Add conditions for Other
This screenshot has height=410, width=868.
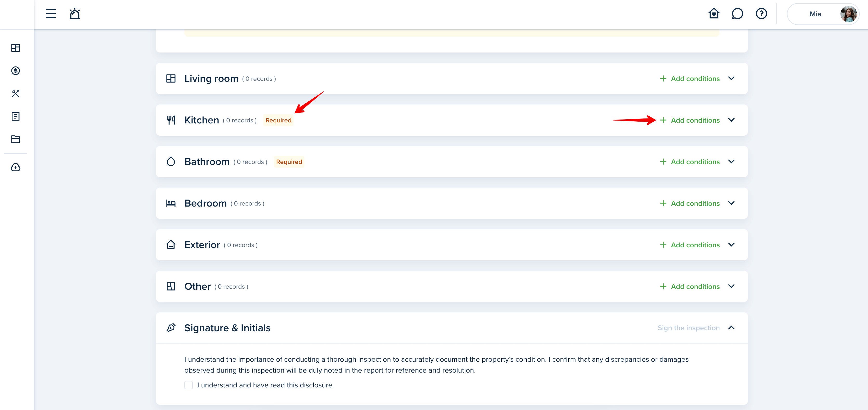point(689,286)
